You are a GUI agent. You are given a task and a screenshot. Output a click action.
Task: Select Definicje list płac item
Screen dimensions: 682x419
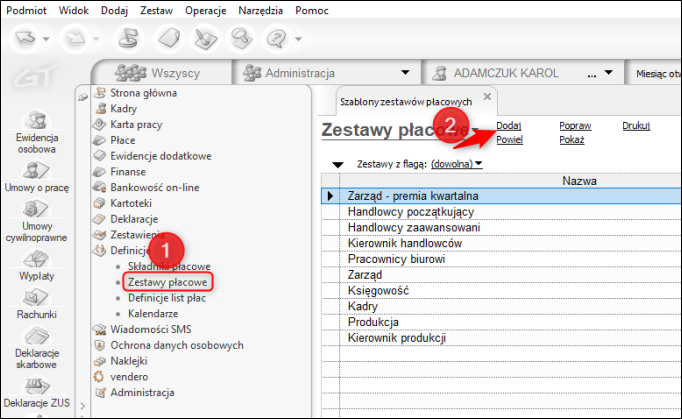click(167, 298)
